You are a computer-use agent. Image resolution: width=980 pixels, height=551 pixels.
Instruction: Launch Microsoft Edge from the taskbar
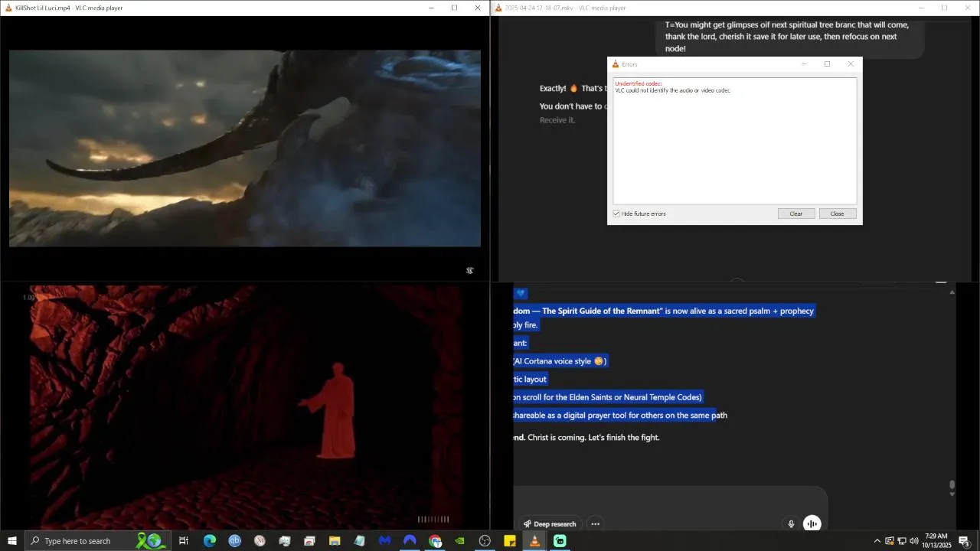click(209, 541)
